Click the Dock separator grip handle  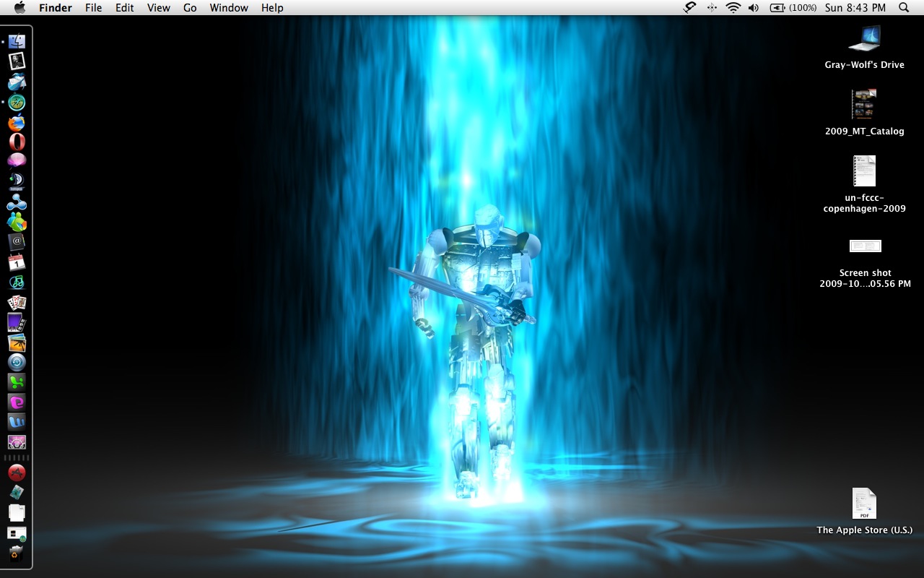pyautogui.click(x=17, y=458)
